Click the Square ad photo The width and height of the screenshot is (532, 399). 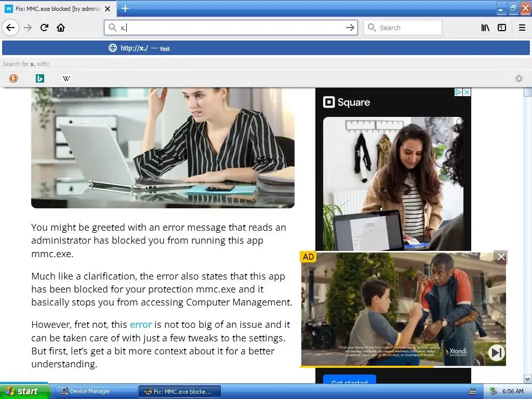(393, 183)
